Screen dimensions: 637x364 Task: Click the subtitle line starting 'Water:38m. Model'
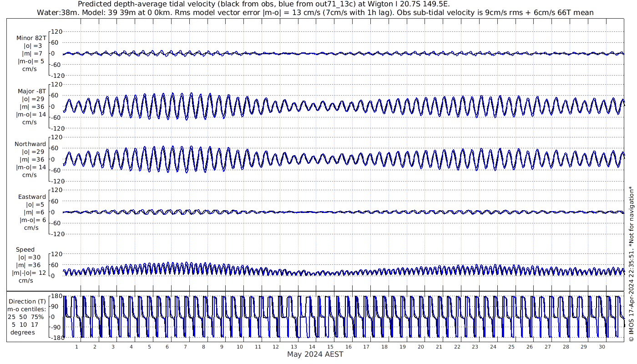[x=315, y=12]
